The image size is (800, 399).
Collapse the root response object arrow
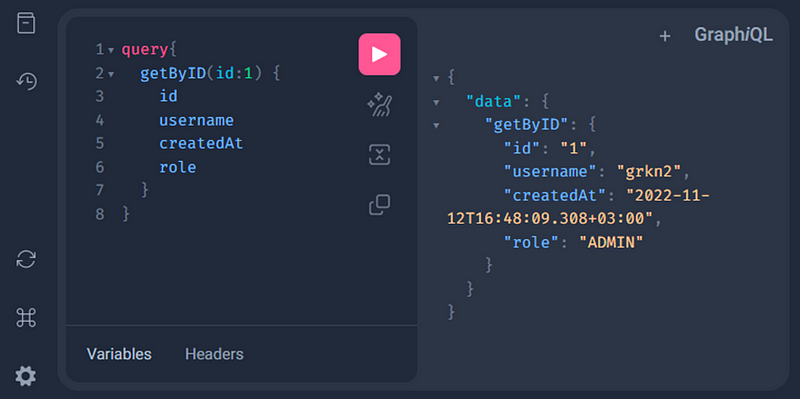[x=436, y=79]
